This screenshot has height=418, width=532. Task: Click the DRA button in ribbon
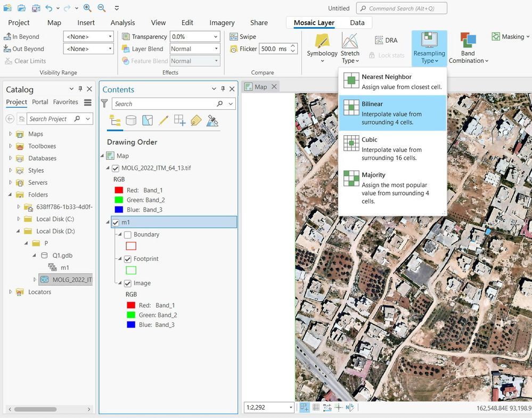click(387, 40)
